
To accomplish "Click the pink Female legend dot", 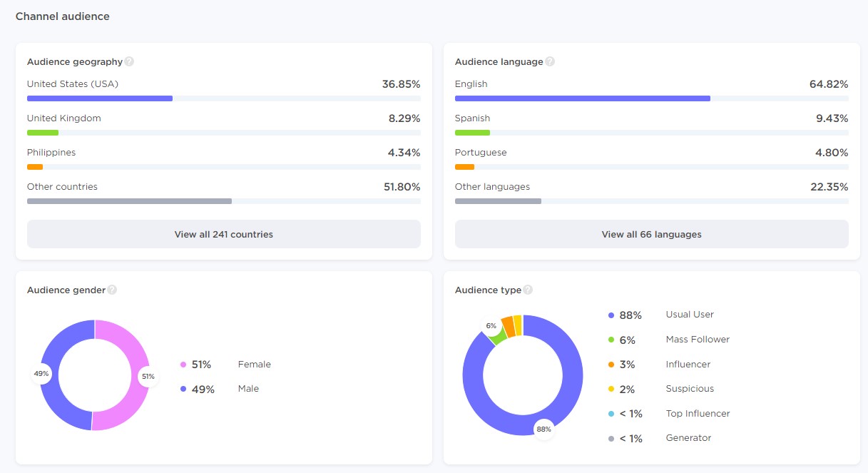I will (183, 365).
